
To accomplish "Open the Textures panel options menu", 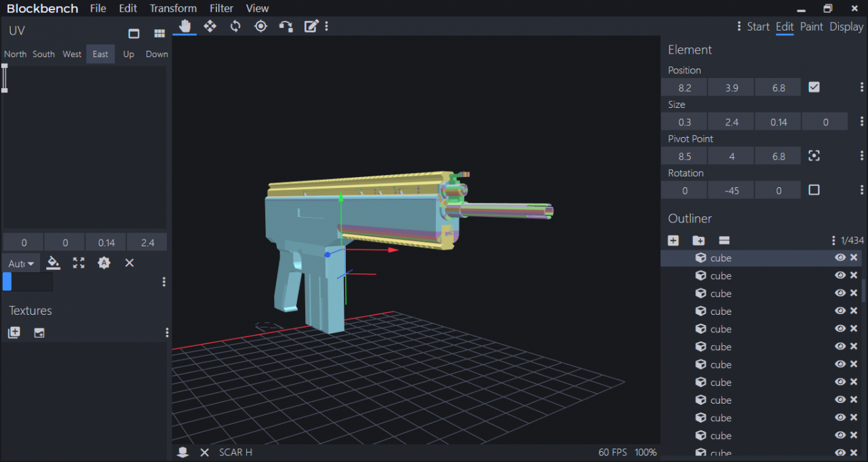I will point(167,332).
